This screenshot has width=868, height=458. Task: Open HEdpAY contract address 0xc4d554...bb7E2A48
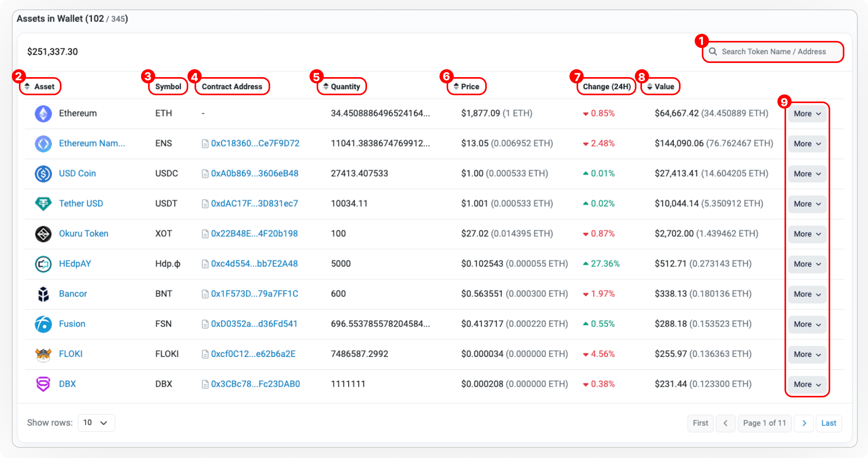(x=254, y=264)
